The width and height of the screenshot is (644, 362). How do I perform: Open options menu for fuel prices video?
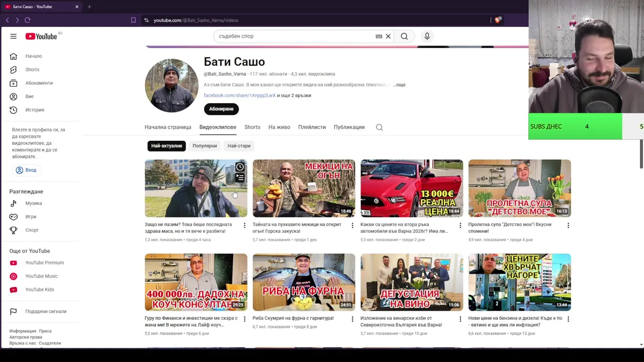(x=568, y=319)
